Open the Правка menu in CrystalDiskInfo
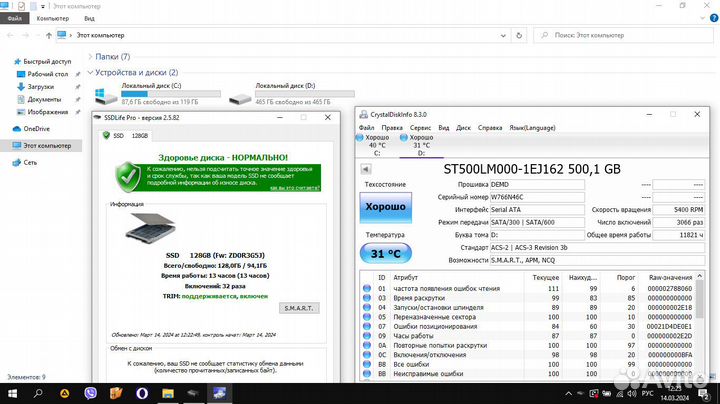 392,128
